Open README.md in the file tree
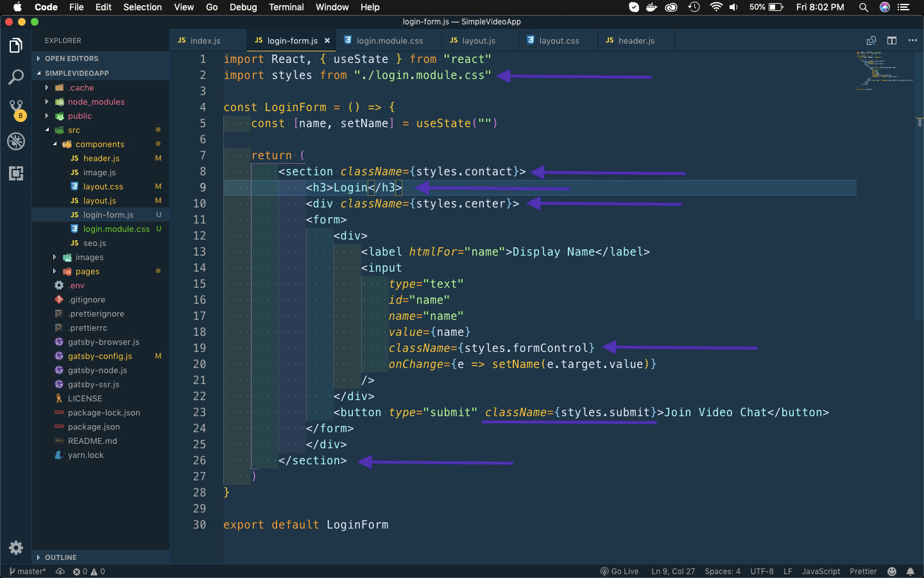 (101, 441)
